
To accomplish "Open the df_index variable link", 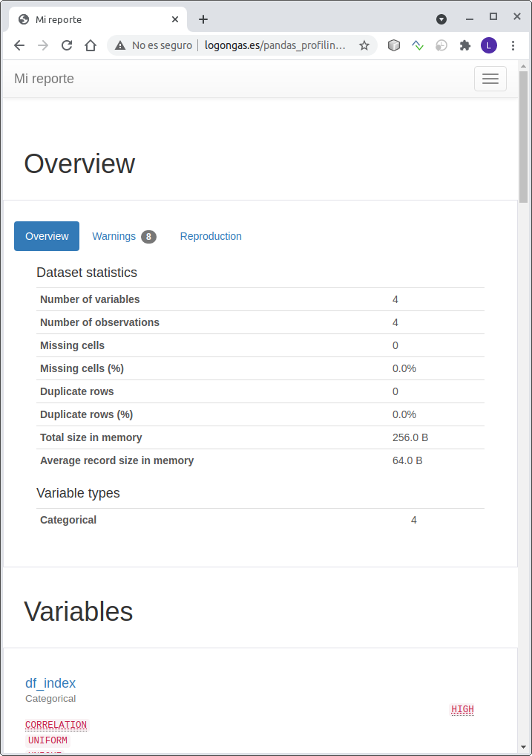I will point(50,683).
